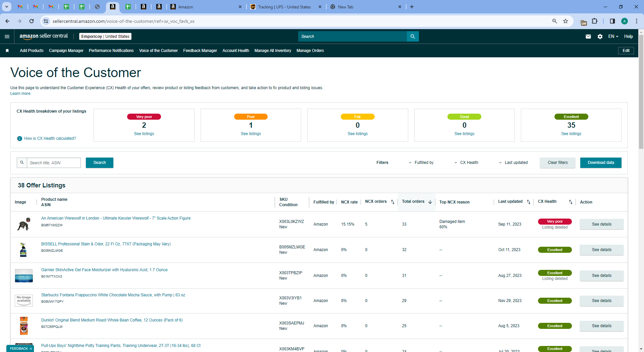Open Manage Orders menu item
Viewport: 644px width, 352px height.
point(310,51)
